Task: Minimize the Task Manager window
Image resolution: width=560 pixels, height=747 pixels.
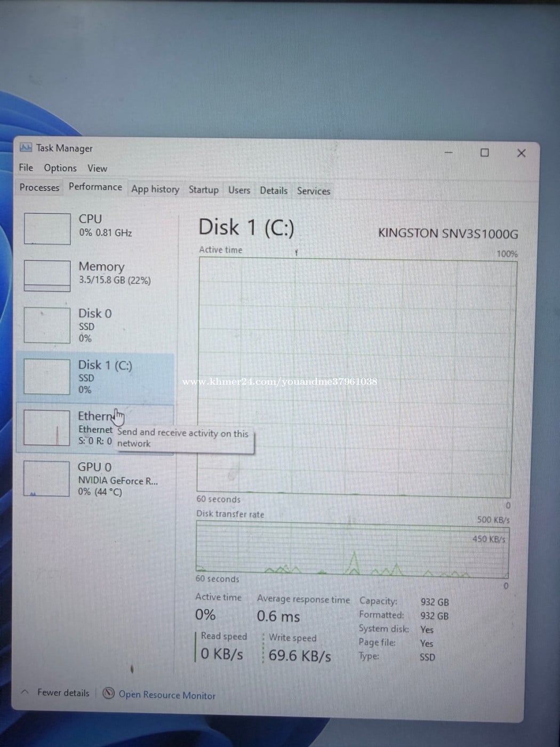Action: 449,152
